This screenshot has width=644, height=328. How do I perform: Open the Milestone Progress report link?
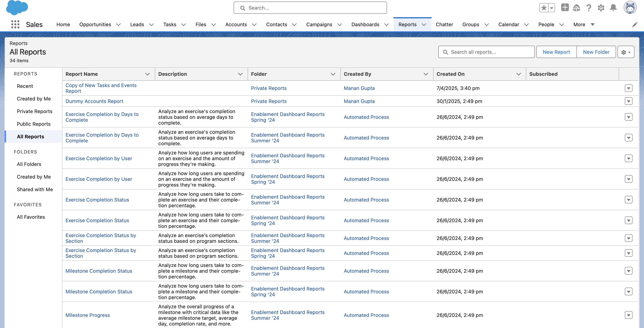pyautogui.click(x=88, y=315)
